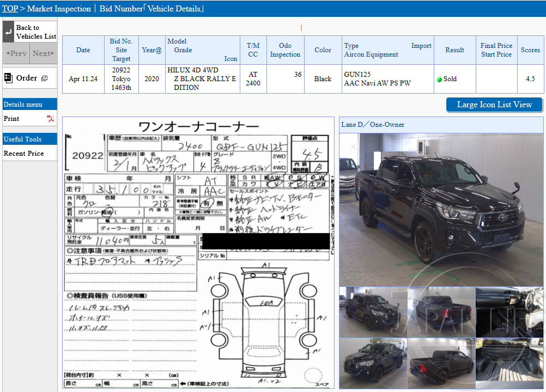Click the Date column header
This screenshot has height=392, width=546.
(83, 50)
